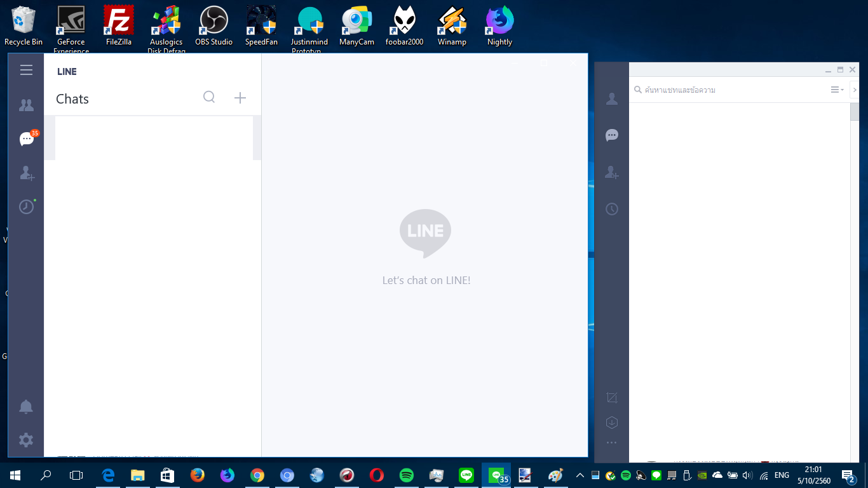Start a new chat with the plus icon
The width and height of the screenshot is (868, 488).
point(240,98)
